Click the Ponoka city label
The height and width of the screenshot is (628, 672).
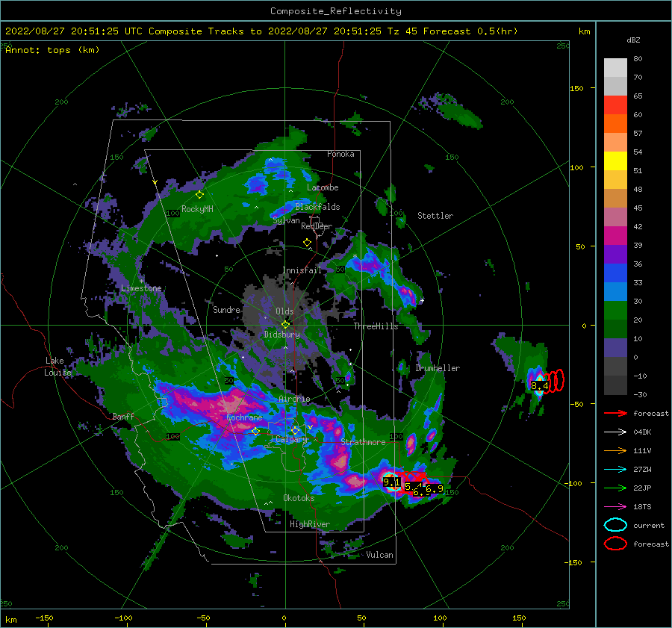click(340, 154)
